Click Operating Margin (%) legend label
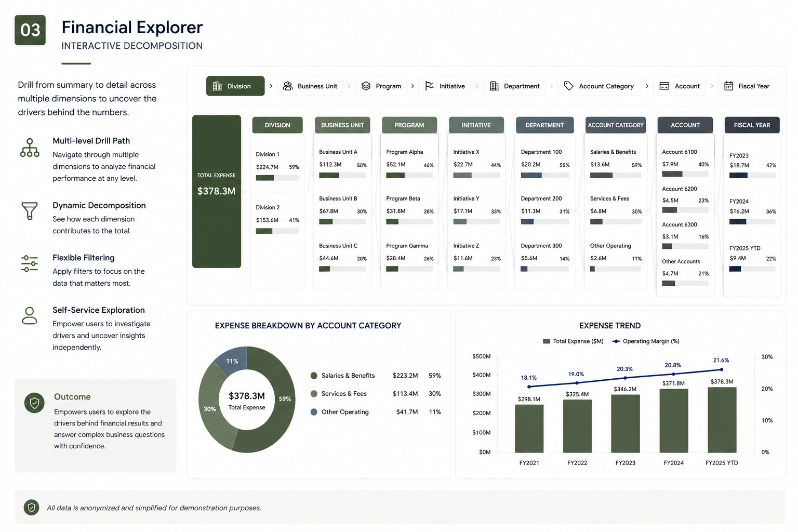The width and height of the screenshot is (798, 532). [651, 341]
